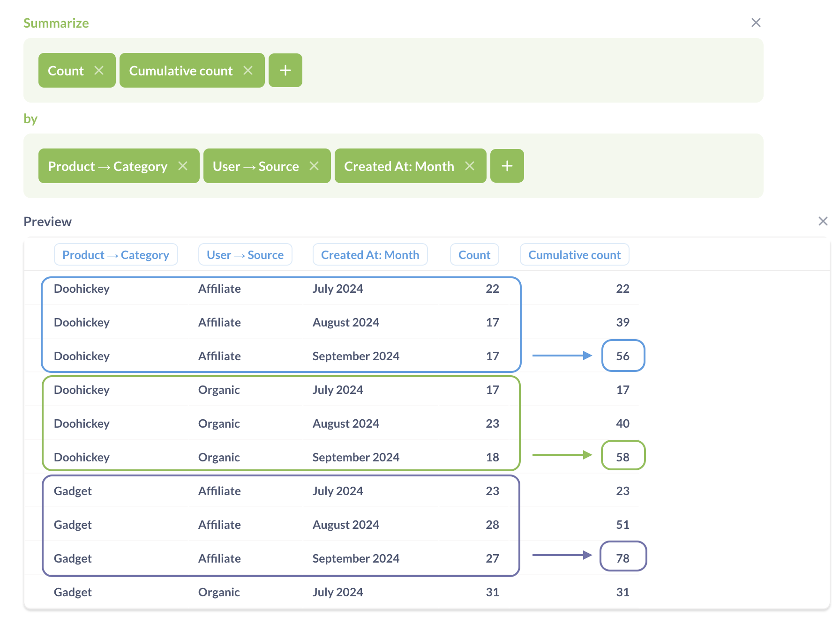Open the Cumulative count column header
The image size is (840, 623).
point(574,254)
